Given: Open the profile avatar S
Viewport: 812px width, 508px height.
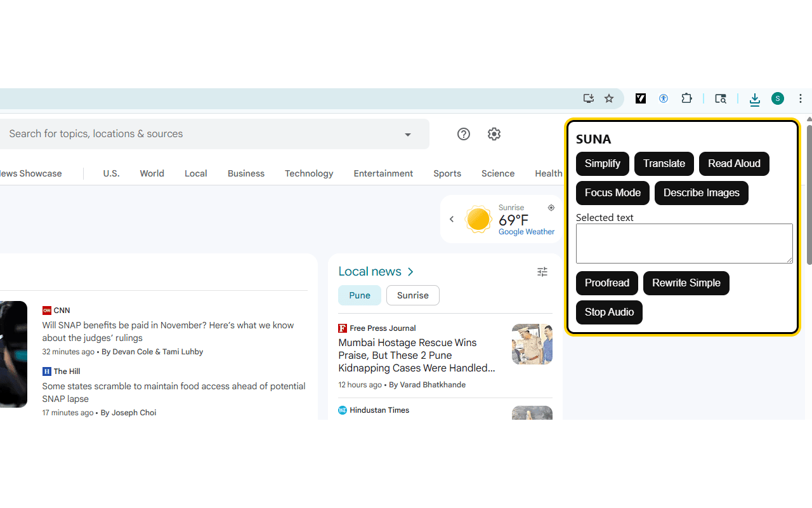Looking at the screenshot, I should click(x=778, y=98).
